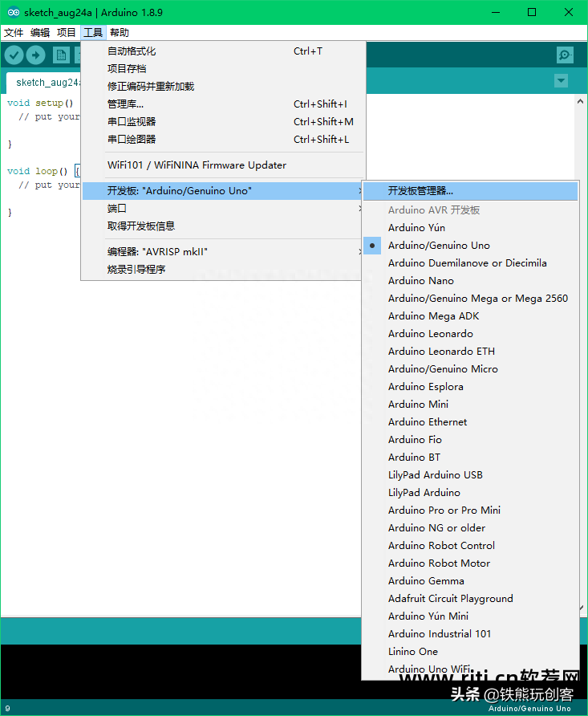Select Arduino Mini board
This screenshot has width=588, height=716.
click(x=470, y=404)
